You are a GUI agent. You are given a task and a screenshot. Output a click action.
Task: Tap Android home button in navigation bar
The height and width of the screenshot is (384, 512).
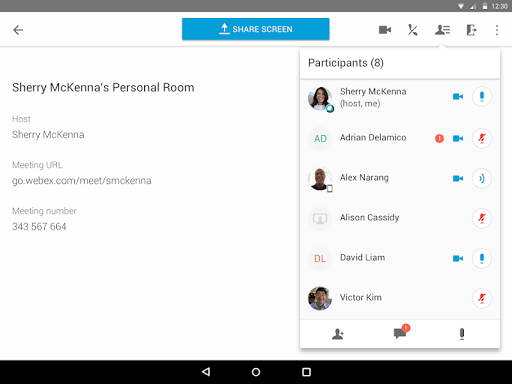coord(256,372)
